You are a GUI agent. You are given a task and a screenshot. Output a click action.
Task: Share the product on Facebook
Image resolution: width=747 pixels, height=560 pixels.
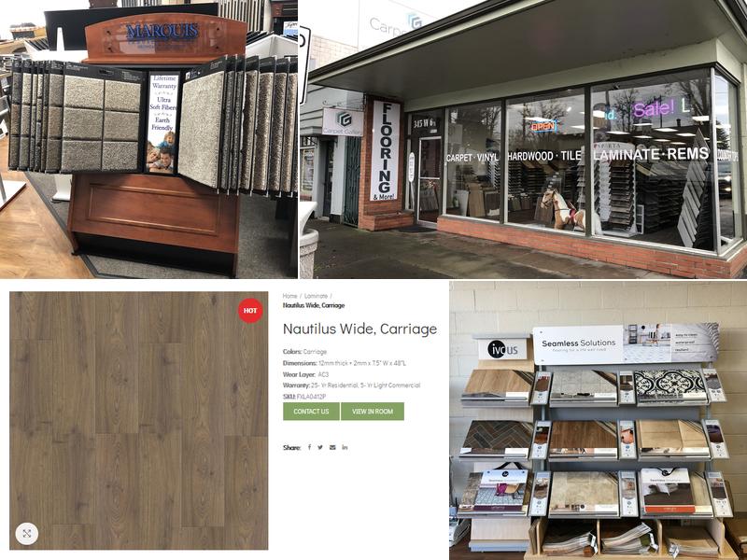[309, 447]
